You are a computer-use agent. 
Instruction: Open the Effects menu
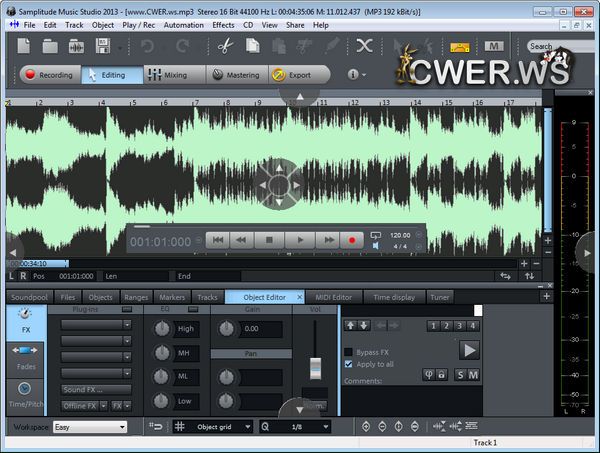(223, 24)
